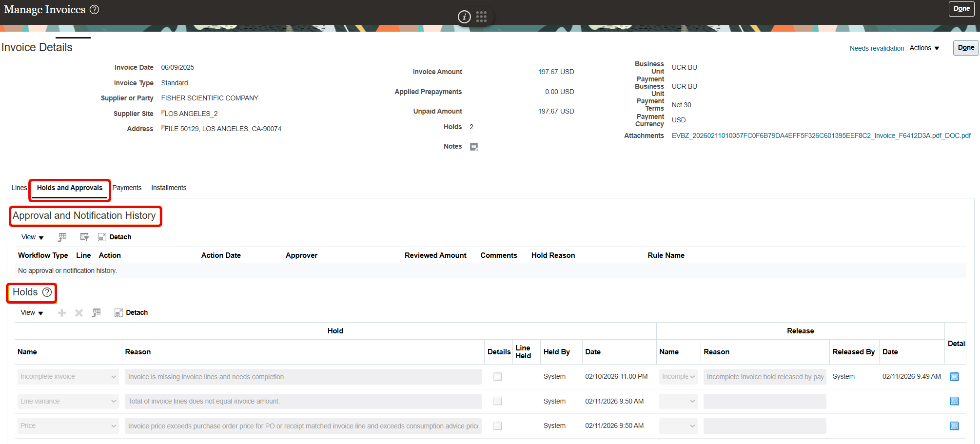
Task: Check Line Held for the Incomplete invoice hold
Action: click(497, 376)
